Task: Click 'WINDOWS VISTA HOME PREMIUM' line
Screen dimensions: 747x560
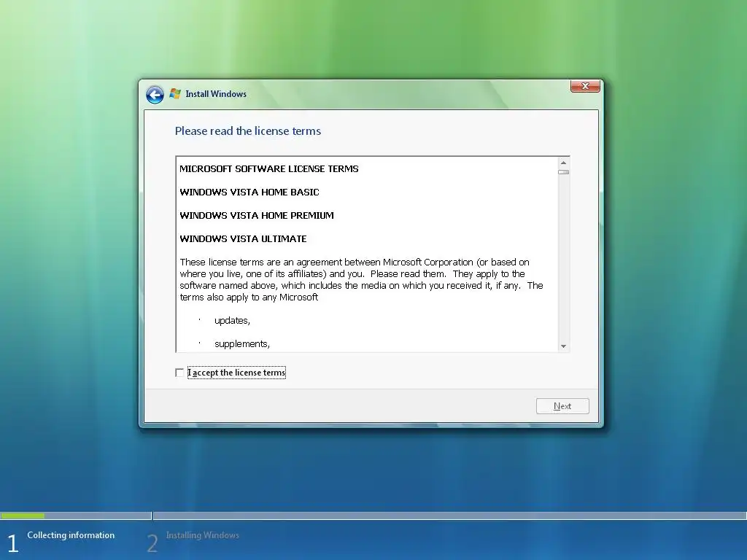Action: point(257,216)
